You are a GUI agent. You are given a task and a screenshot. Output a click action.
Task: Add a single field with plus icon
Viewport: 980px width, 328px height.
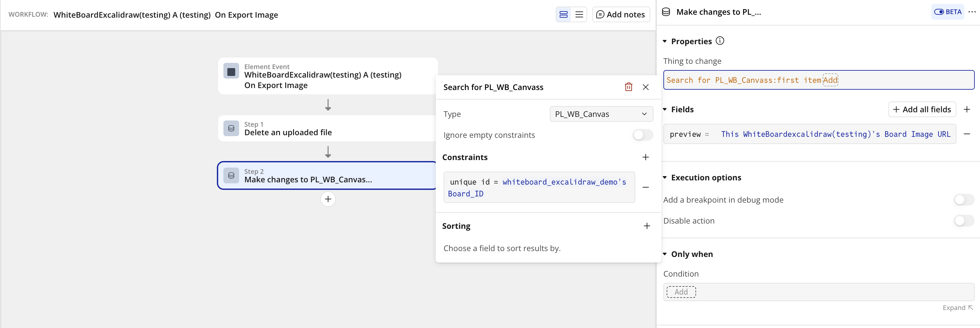click(x=967, y=109)
